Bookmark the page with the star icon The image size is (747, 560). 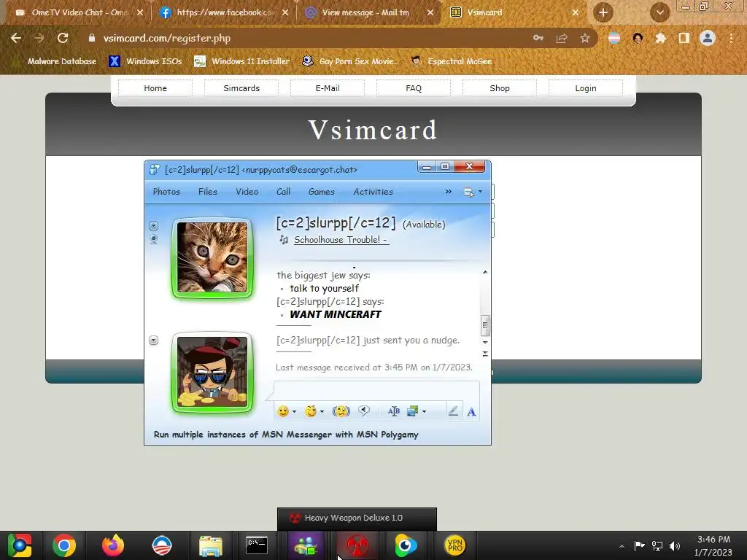pos(585,38)
